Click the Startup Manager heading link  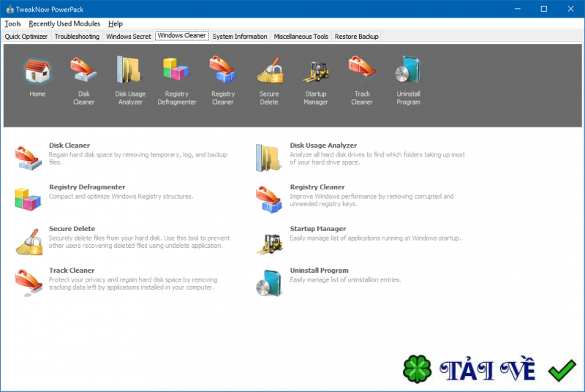tap(318, 229)
